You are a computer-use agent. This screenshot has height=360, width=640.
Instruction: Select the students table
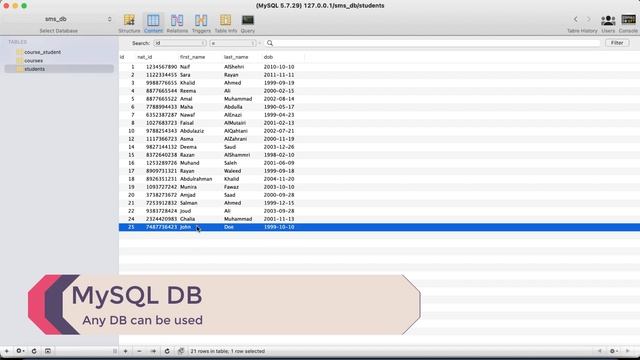pos(35,69)
